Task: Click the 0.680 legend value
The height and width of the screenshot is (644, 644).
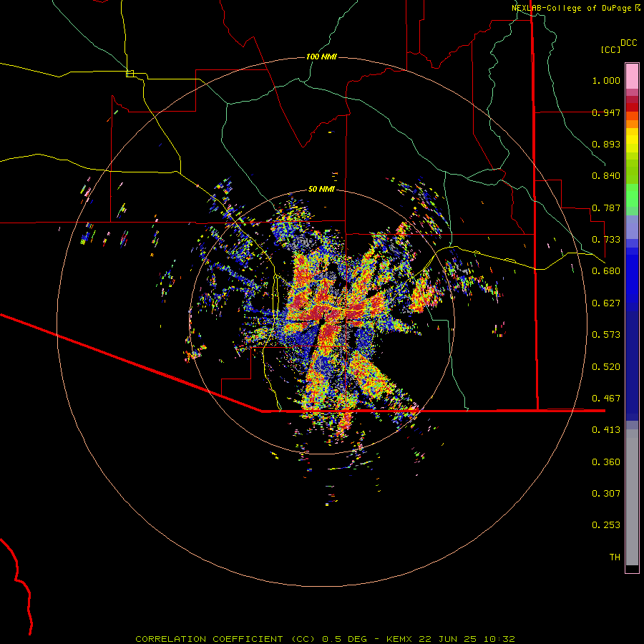Action: (x=606, y=271)
